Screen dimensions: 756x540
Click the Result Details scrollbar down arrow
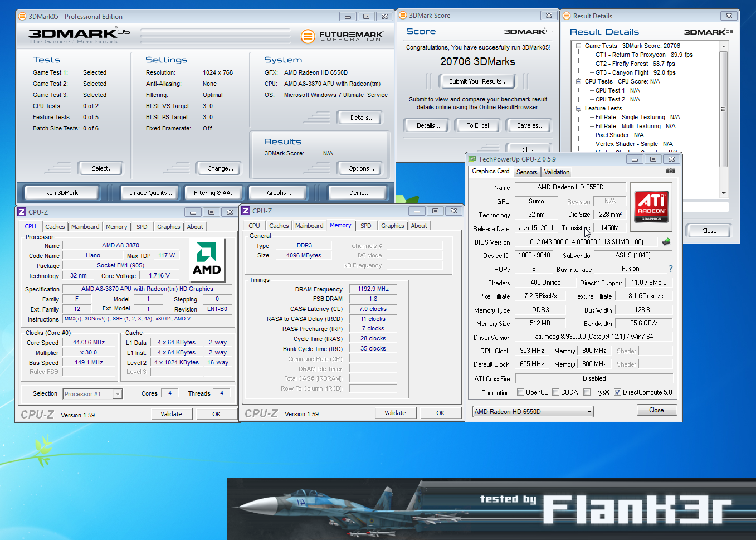click(x=724, y=193)
